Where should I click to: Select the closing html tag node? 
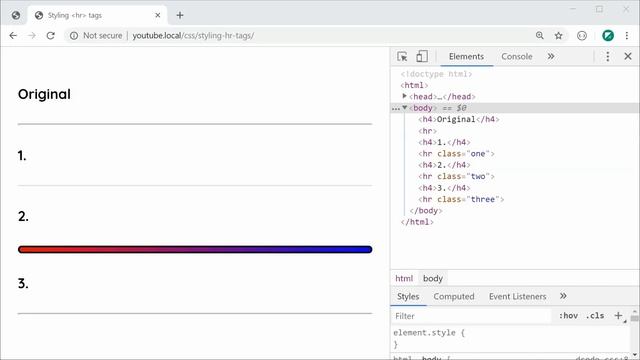pyautogui.click(x=417, y=222)
